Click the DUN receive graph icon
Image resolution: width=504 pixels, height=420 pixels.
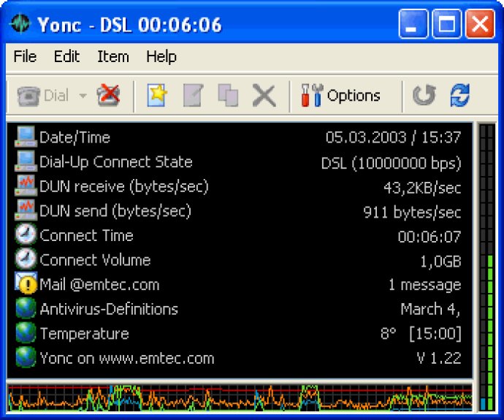[26, 186]
